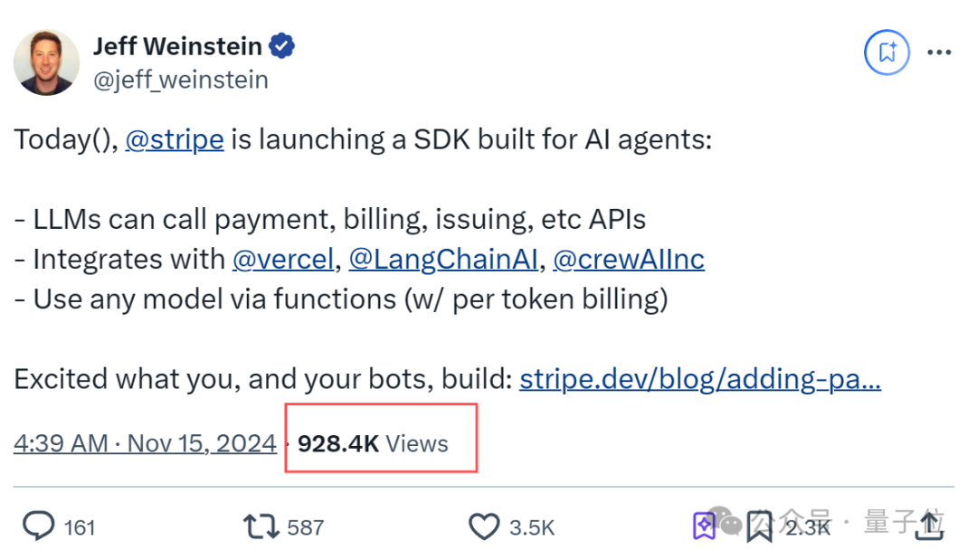The width and height of the screenshot is (977, 560).
Task: Open the three-dot more options menu
Action: click(x=939, y=52)
